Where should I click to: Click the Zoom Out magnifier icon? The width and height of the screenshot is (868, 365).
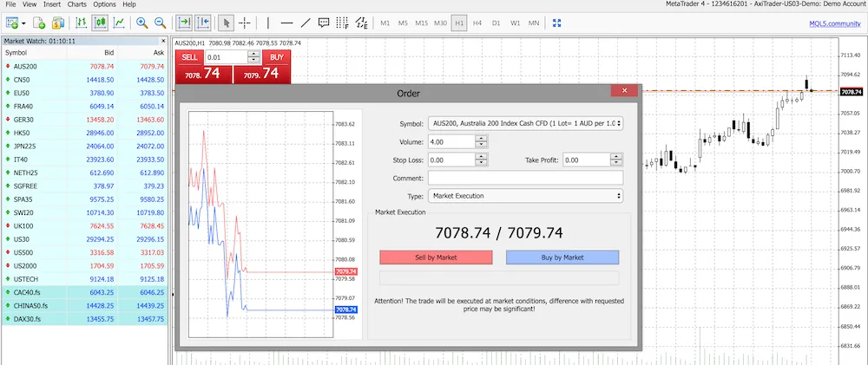[160, 23]
